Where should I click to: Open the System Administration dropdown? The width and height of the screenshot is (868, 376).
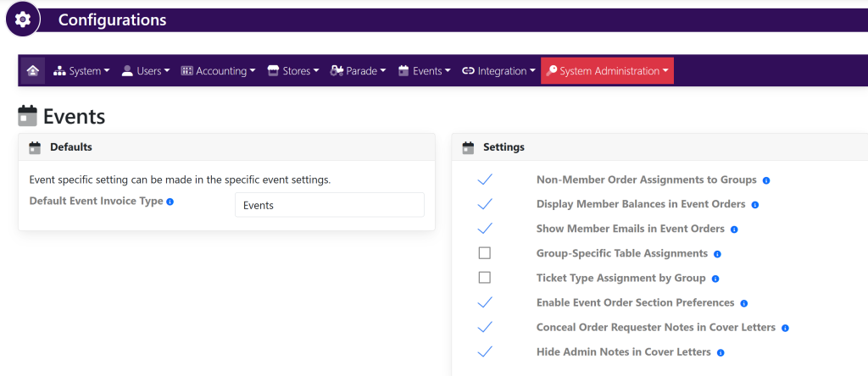(607, 71)
